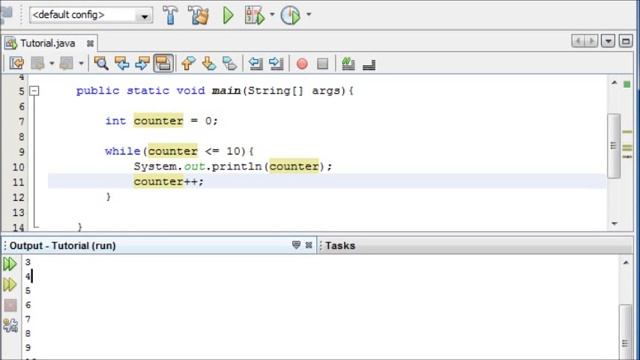The width and height of the screenshot is (640, 360).
Task: Click the Build Project hammer icon
Action: 170,15
